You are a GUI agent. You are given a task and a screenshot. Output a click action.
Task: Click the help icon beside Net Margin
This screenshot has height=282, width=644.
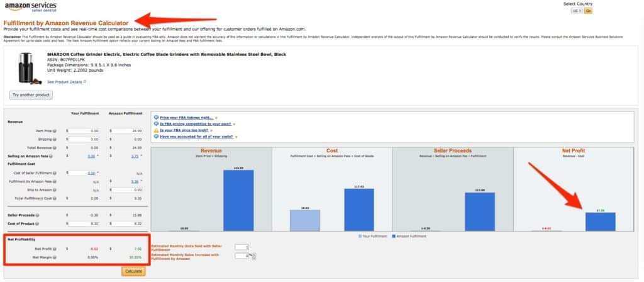[x=54, y=257]
